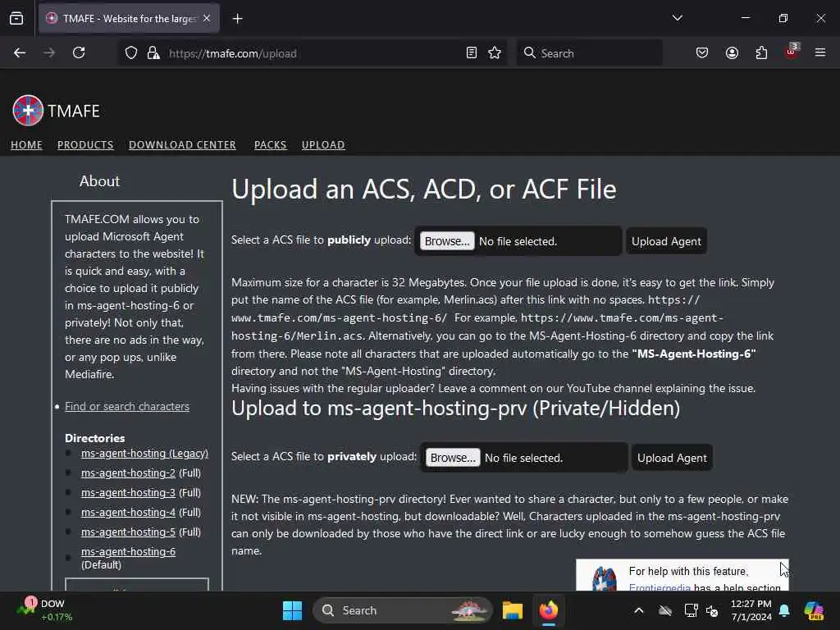Image resolution: width=840 pixels, height=630 pixels.
Task: Click the TMAFE site title text
Action: (73, 111)
